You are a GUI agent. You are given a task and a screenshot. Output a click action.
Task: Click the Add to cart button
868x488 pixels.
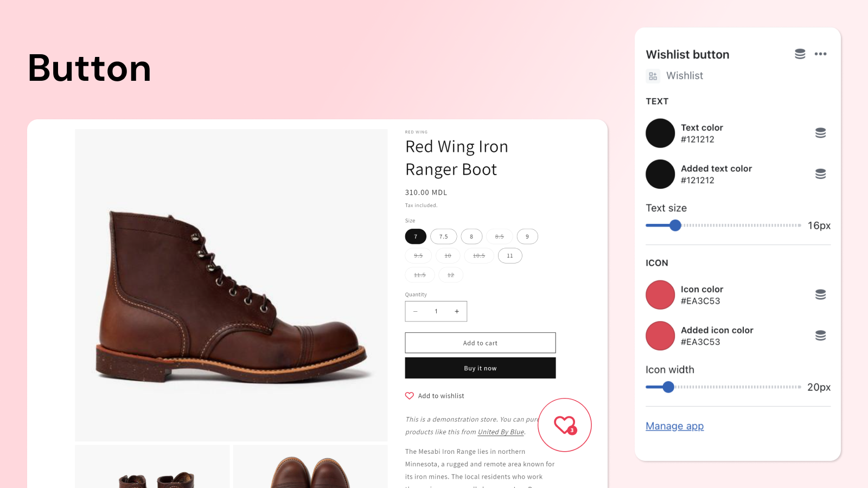tap(480, 343)
